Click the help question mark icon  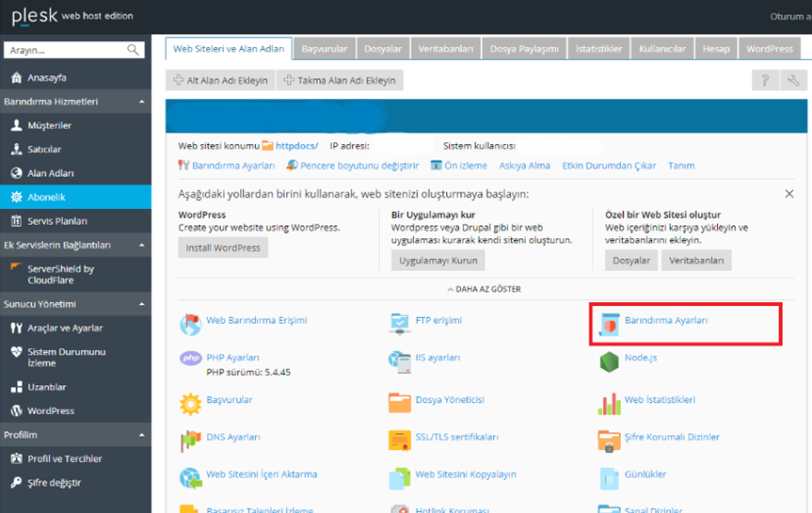point(765,80)
